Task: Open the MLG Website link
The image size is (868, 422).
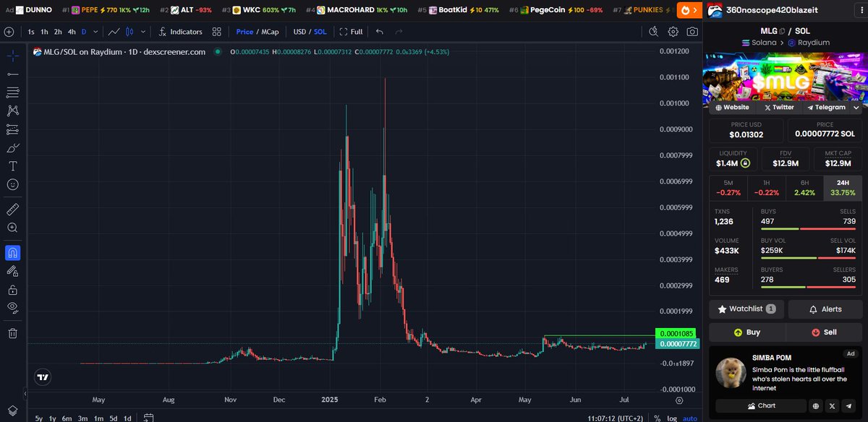Action: pos(732,107)
